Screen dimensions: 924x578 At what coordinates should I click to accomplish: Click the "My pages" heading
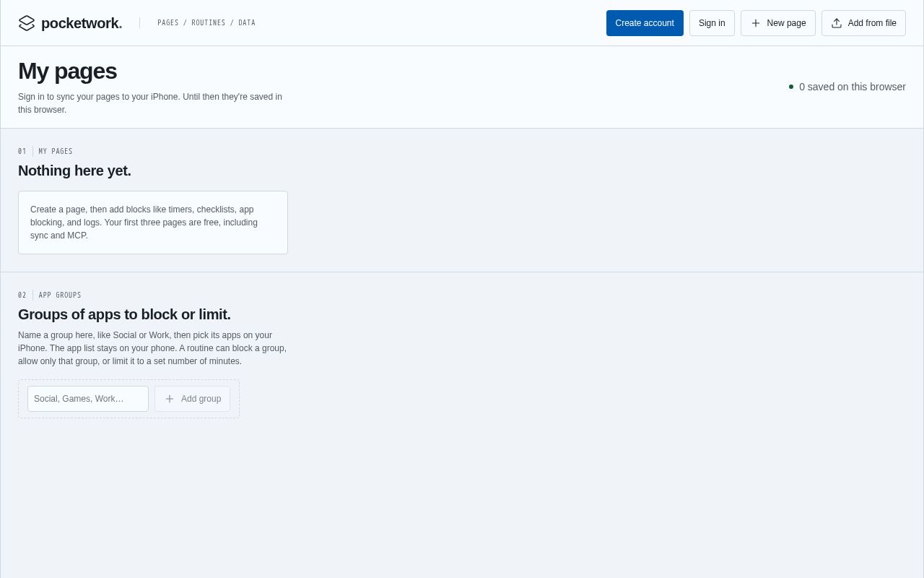(x=67, y=71)
